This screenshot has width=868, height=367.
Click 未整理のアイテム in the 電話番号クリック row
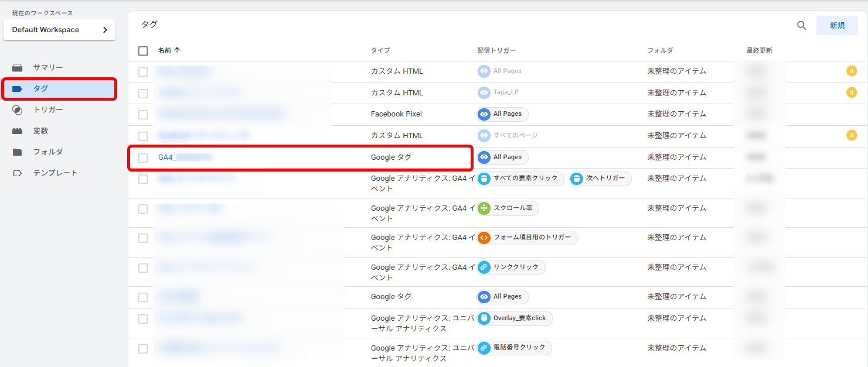click(677, 348)
